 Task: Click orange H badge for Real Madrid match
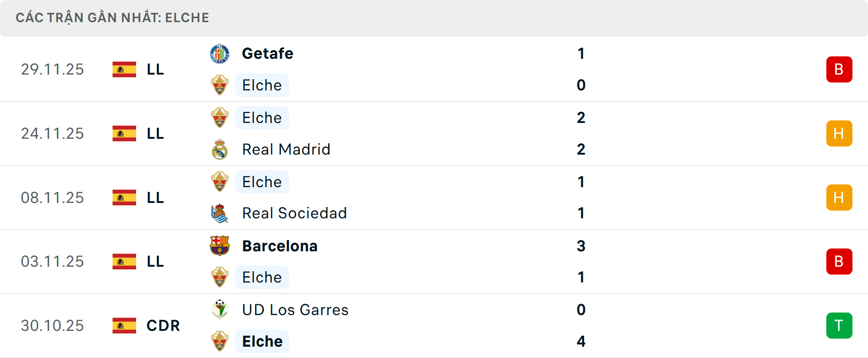pos(839,134)
